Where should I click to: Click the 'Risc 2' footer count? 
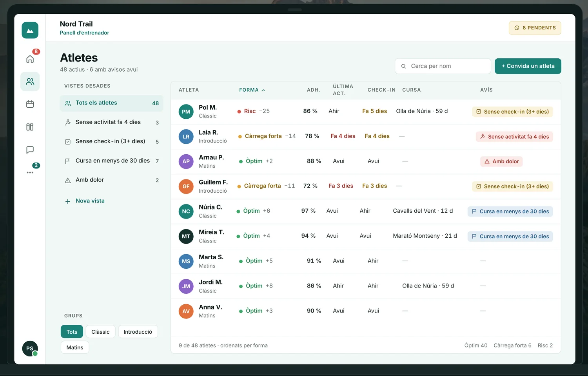pyautogui.click(x=545, y=345)
